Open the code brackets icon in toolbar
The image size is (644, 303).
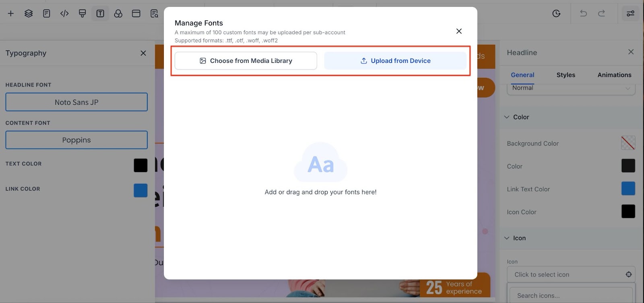64,14
